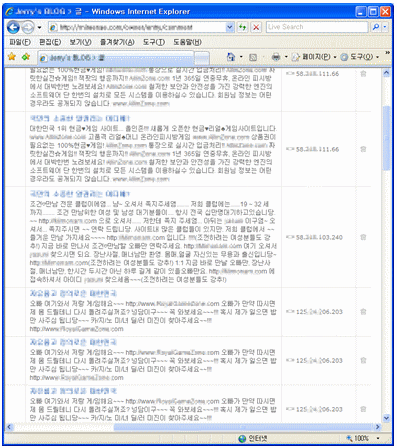Select the Jenny's BLOG browser tab
The width and height of the screenshot is (397, 448).
click(x=115, y=58)
